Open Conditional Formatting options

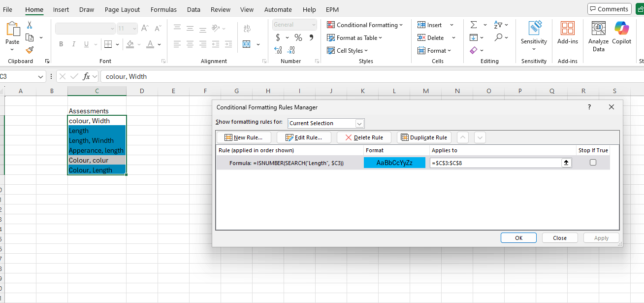pyautogui.click(x=365, y=25)
